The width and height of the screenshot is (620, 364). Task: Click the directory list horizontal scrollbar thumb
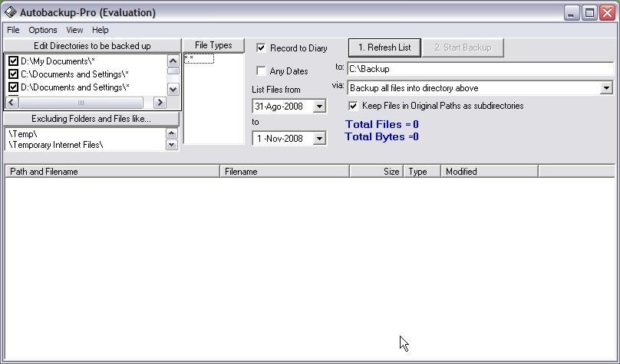[81, 103]
